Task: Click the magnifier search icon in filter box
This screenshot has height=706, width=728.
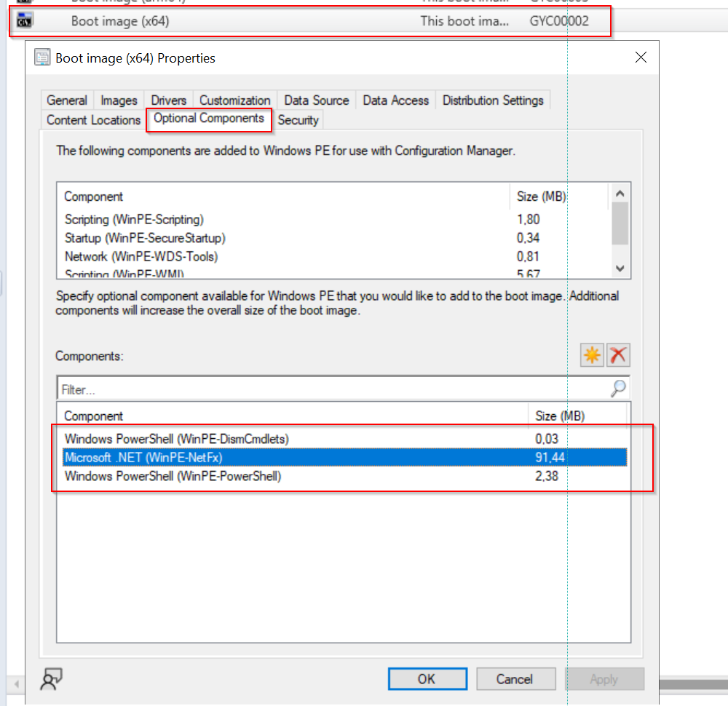Action: coord(618,389)
